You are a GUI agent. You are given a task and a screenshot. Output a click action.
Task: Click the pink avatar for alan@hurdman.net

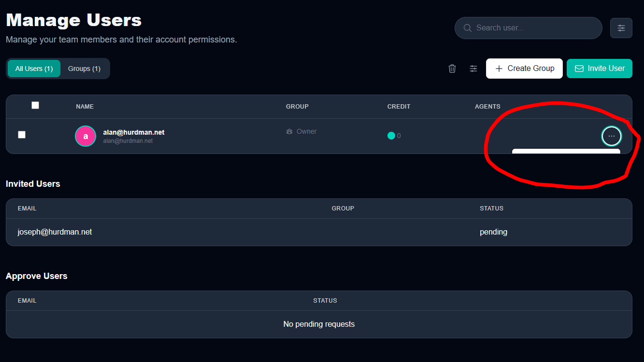(x=86, y=136)
